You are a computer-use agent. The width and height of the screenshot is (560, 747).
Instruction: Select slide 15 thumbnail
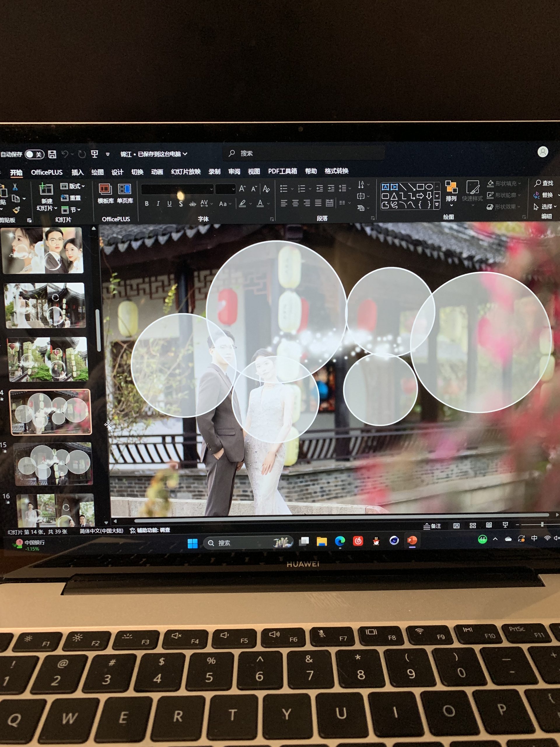[x=53, y=464]
